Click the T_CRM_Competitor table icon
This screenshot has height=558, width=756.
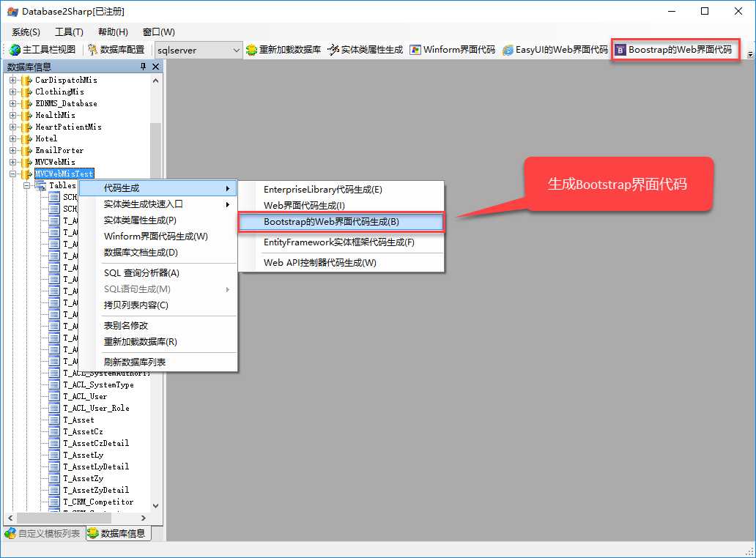(x=54, y=502)
